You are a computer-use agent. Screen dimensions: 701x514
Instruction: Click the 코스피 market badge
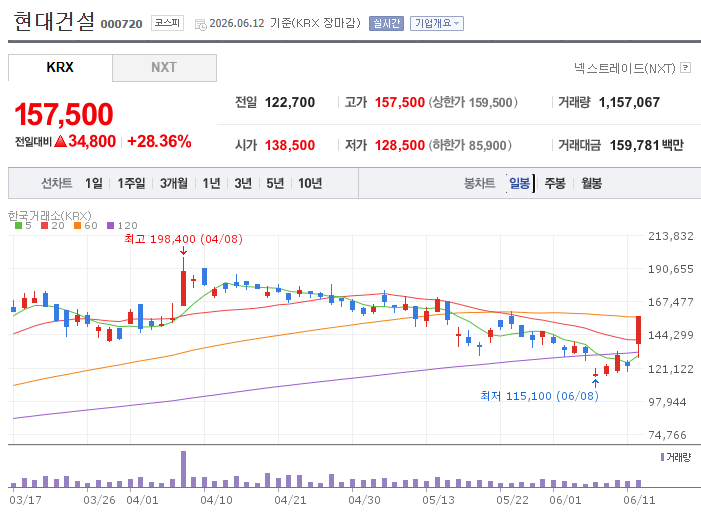(167, 23)
